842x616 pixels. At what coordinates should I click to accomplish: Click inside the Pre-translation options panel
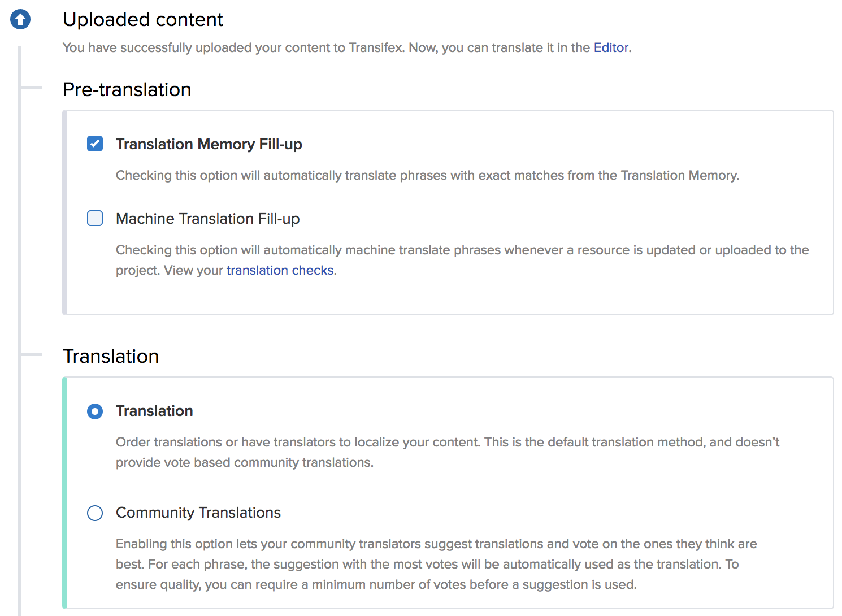pyautogui.click(x=452, y=300)
